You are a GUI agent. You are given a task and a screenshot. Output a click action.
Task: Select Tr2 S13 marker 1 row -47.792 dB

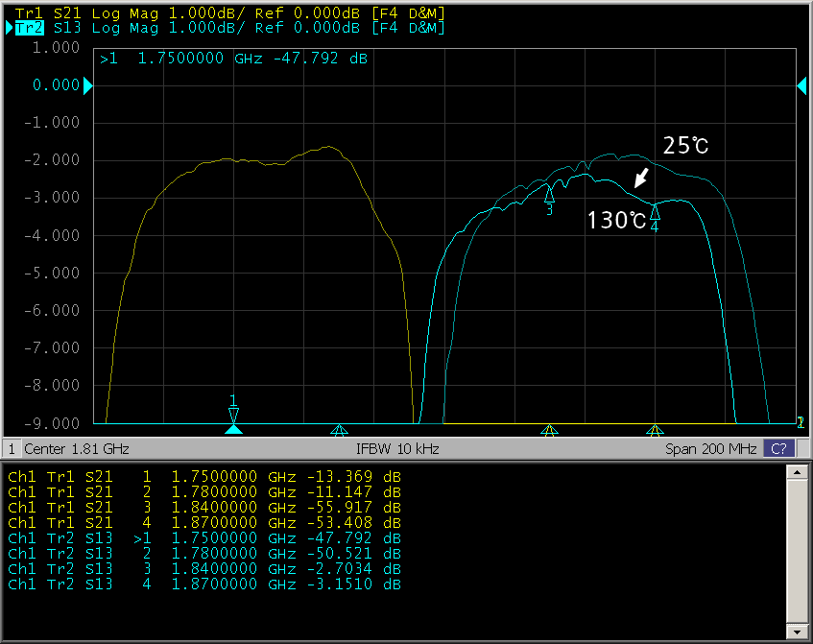click(x=204, y=537)
